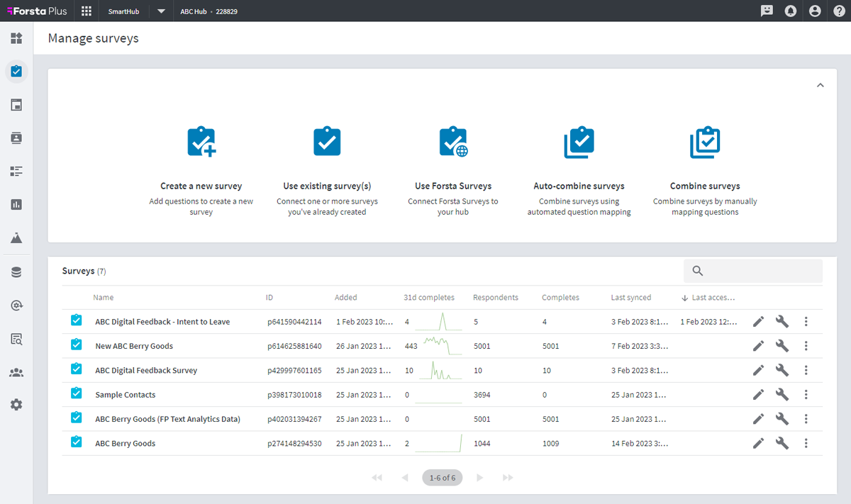Open wrench settings for New ABC Berry Goods
The height and width of the screenshot is (504, 851).
pyautogui.click(x=782, y=346)
